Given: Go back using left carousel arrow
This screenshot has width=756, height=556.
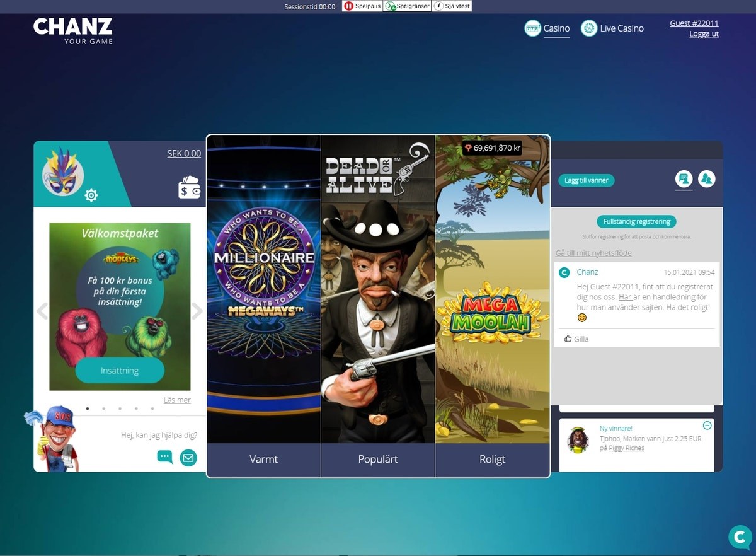Looking at the screenshot, I should coord(42,310).
